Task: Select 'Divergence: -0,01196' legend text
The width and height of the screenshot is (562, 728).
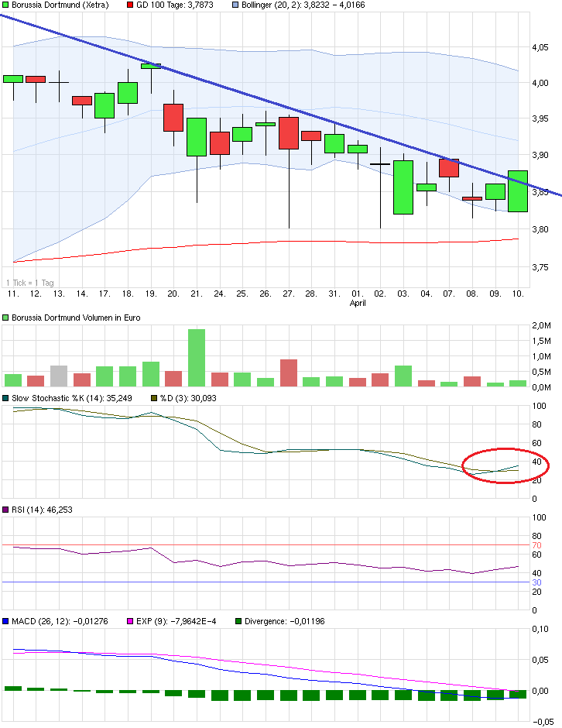Action: 284,621
